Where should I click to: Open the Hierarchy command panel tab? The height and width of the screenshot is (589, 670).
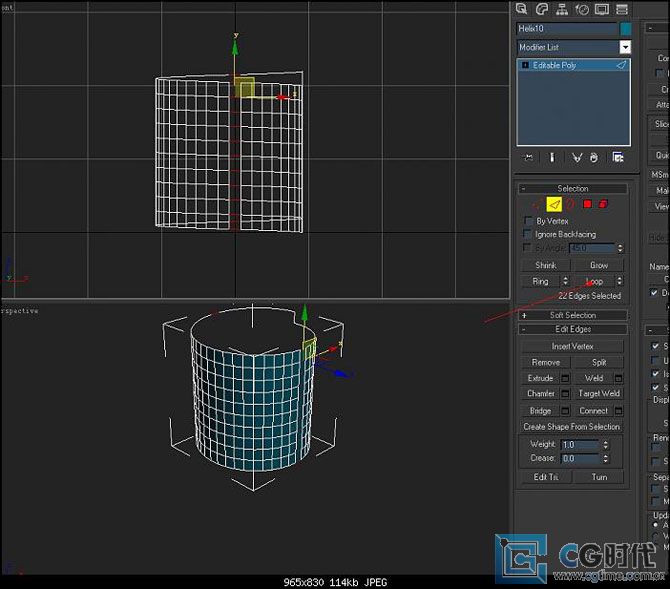(x=562, y=9)
